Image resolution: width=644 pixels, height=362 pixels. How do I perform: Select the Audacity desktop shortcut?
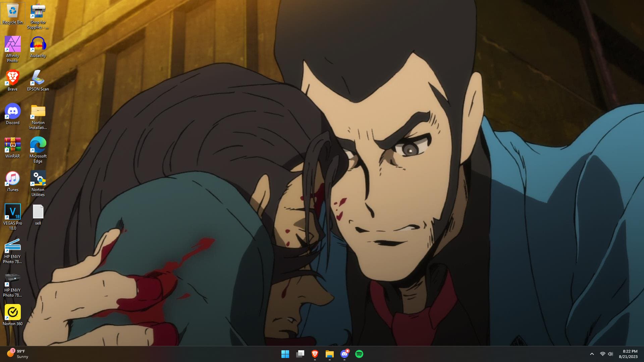pos(38,47)
